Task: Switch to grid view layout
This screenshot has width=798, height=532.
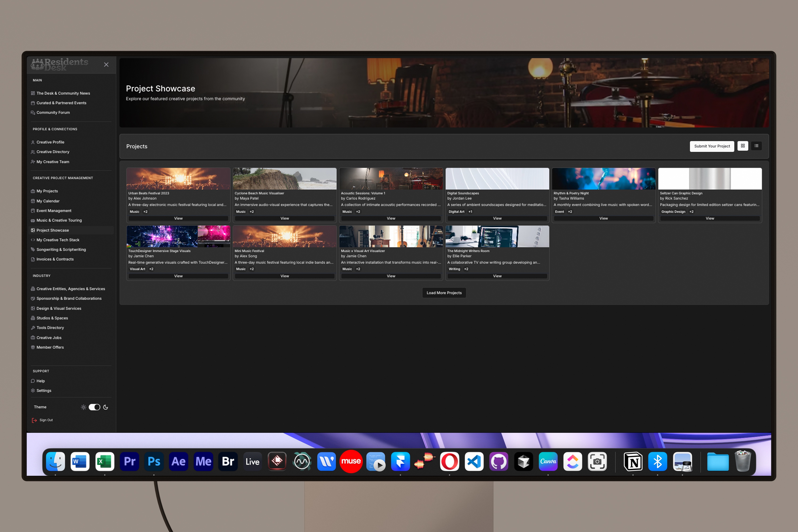Action: tap(743, 146)
